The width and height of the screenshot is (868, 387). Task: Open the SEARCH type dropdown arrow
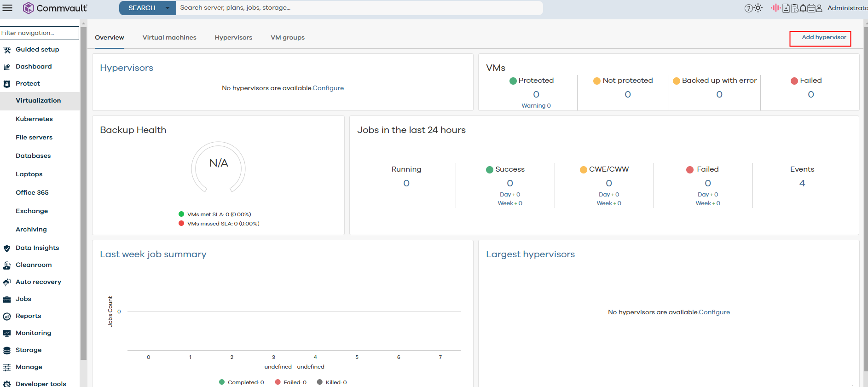pyautogui.click(x=168, y=8)
